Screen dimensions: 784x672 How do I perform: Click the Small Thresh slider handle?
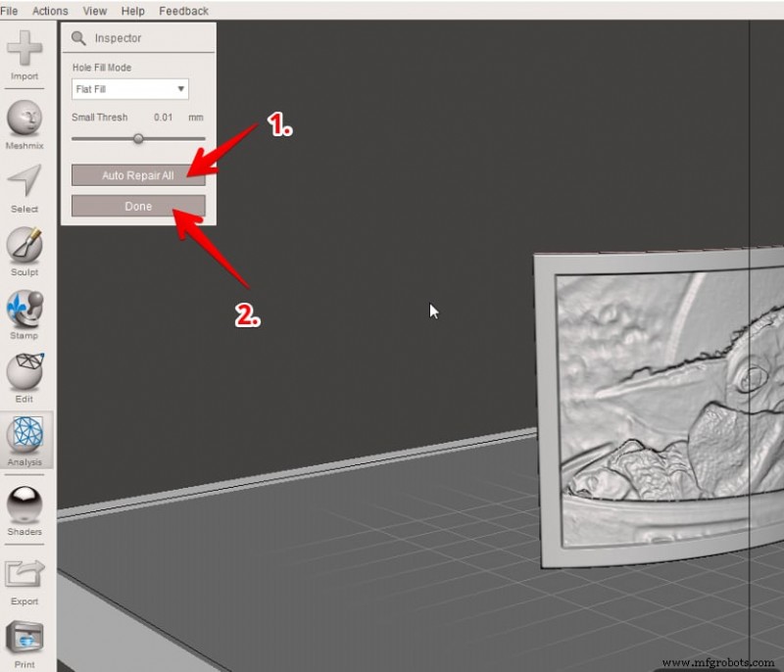click(138, 138)
